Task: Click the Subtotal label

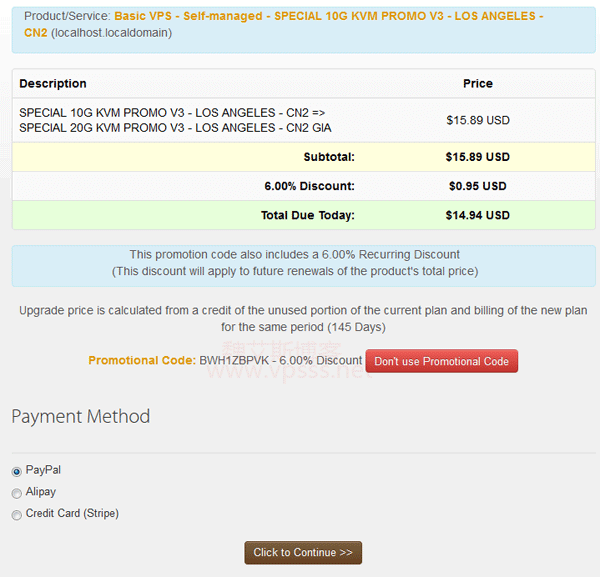Action: [329, 157]
